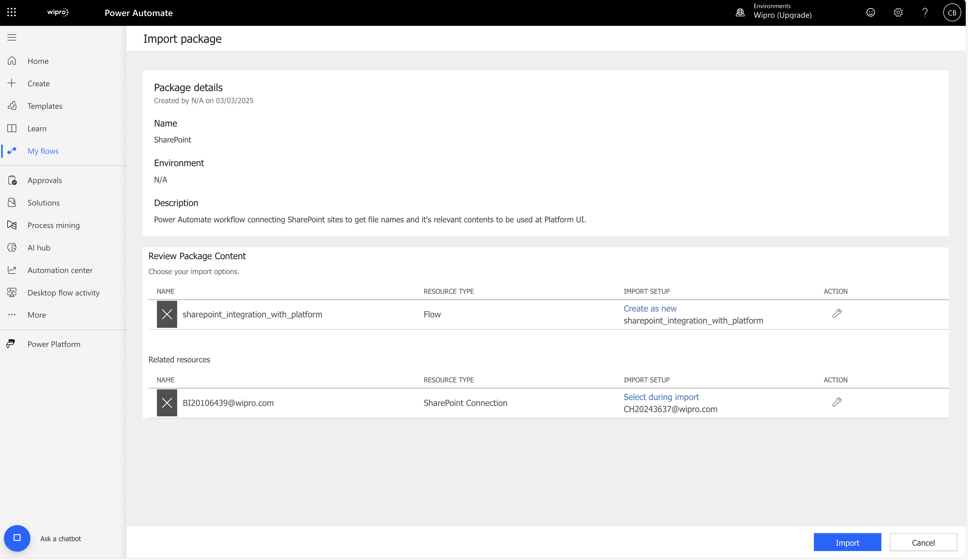
Task: Click the Desktop flow activity icon
Action: [x=12, y=292]
